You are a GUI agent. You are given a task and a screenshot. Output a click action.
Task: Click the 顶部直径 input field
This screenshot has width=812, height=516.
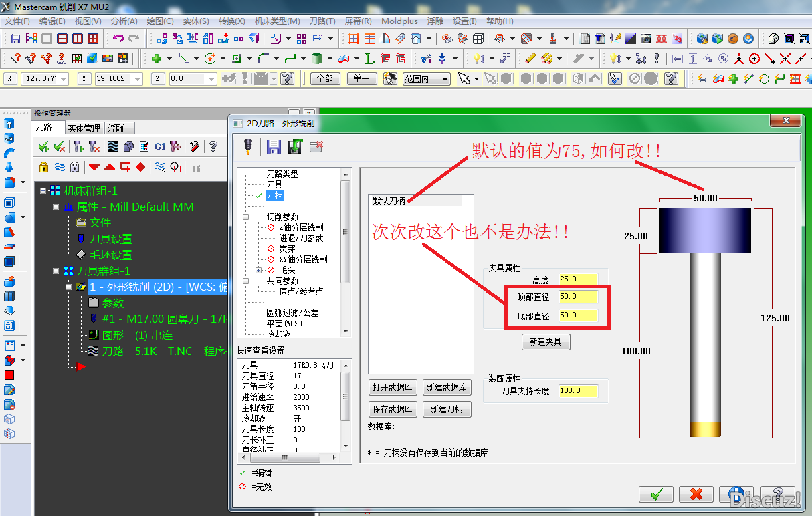[x=578, y=296]
